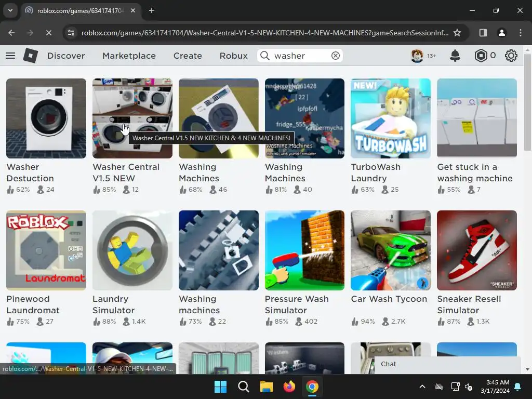Screen dimensions: 532x399
Task: Open Roblox settings gear
Action: 511,56
